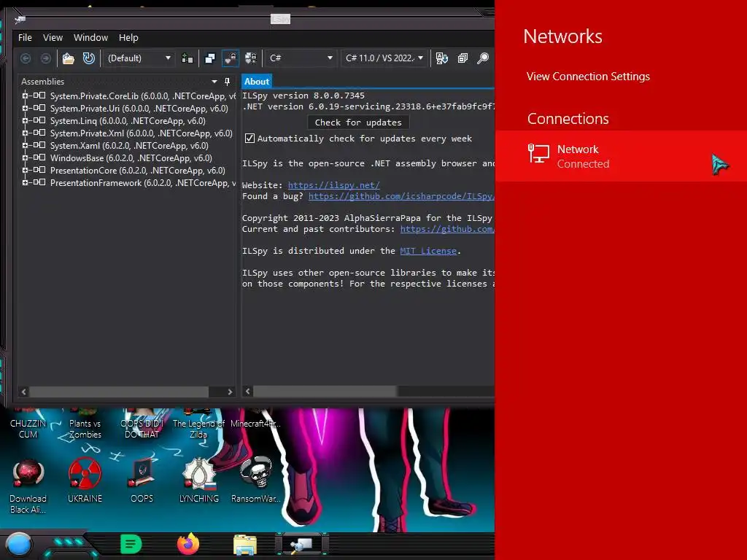Select System.Xaml (6.0.2.0) assembly row

(129, 146)
